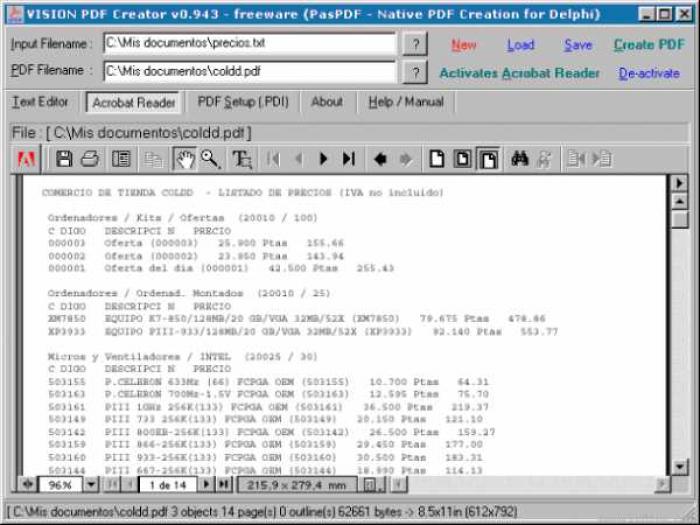Click the first greyed icon after Find Again
The width and height of the screenshot is (700, 525).
[x=575, y=159]
